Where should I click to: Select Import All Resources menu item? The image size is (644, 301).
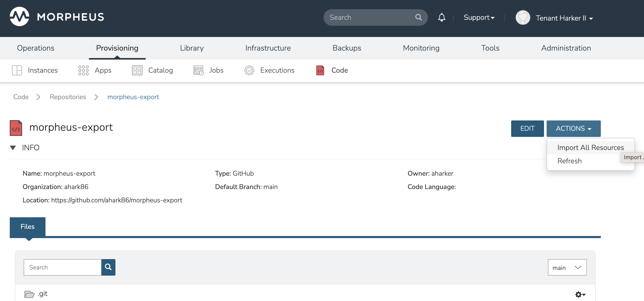pos(590,148)
